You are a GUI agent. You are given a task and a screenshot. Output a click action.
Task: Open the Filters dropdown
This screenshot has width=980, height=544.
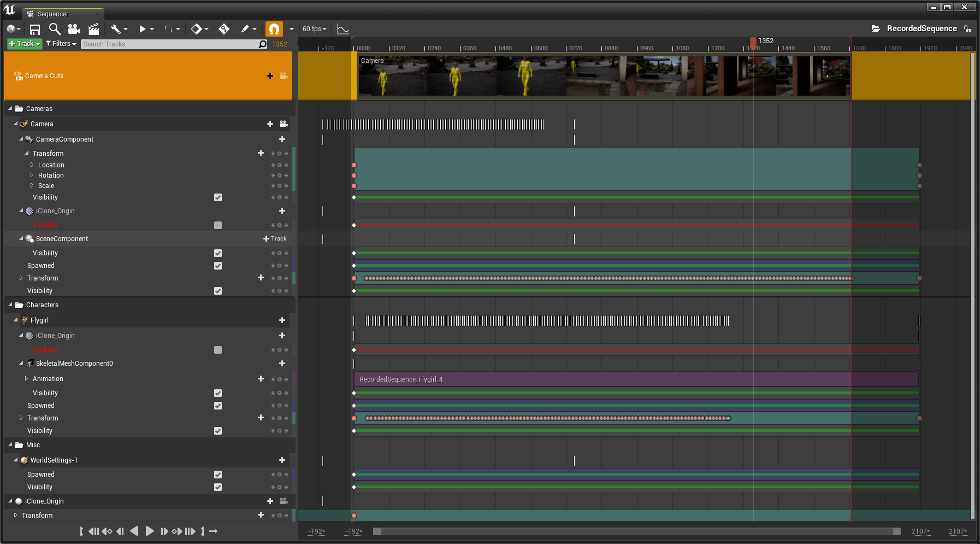(x=61, y=44)
